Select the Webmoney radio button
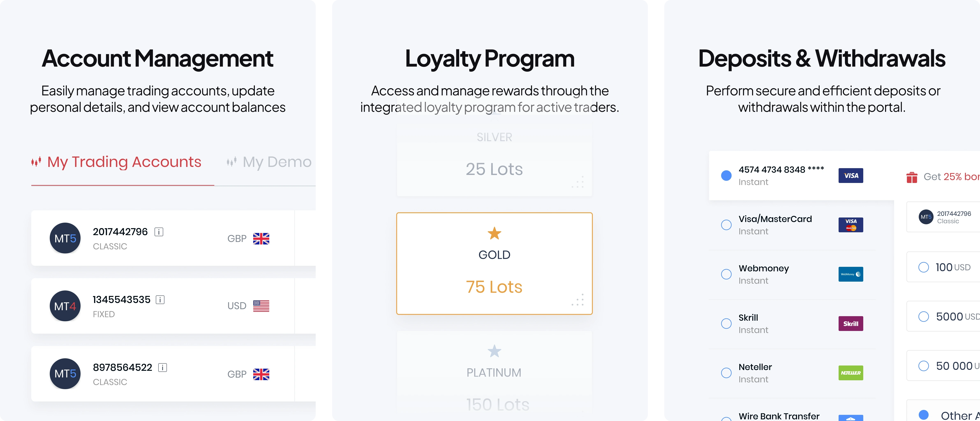 tap(726, 274)
